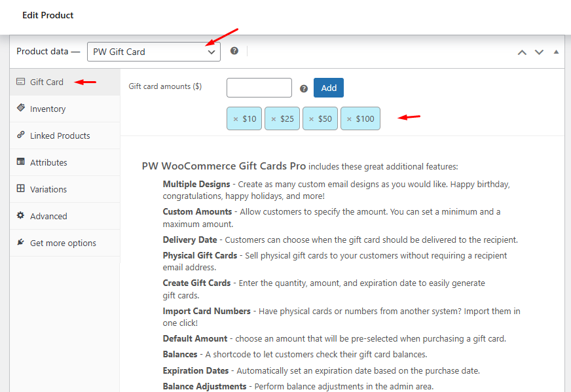
Task: Click the "Import Card Numbers" feature text
Action: [206, 312]
